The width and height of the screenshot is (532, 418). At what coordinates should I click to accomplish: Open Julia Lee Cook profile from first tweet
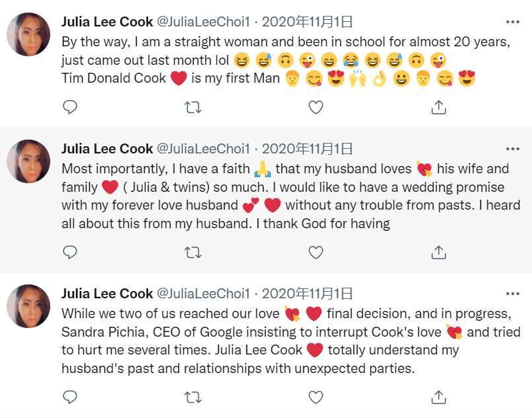point(107,21)
